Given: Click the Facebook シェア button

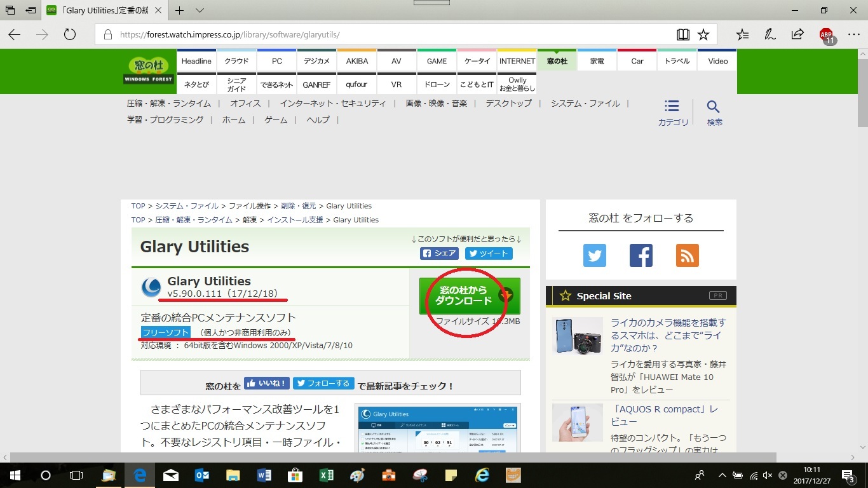Looking at the screenshot, I should point(439,254).
